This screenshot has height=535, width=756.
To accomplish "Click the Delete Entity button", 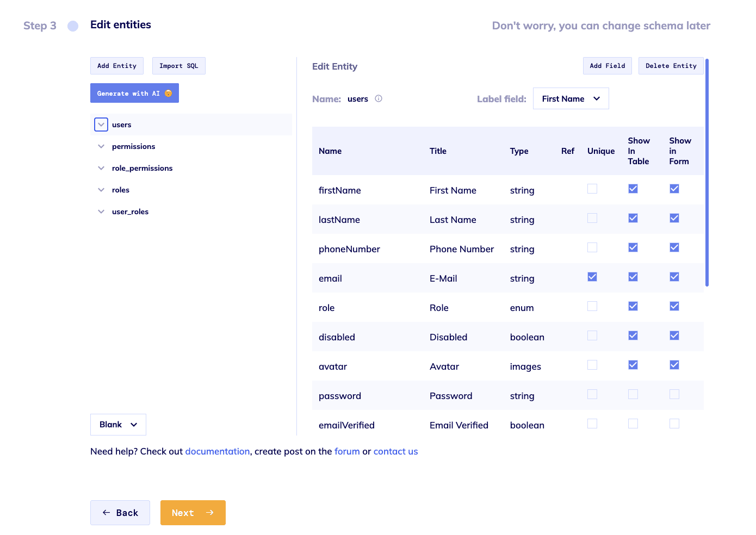I will 671,66.
